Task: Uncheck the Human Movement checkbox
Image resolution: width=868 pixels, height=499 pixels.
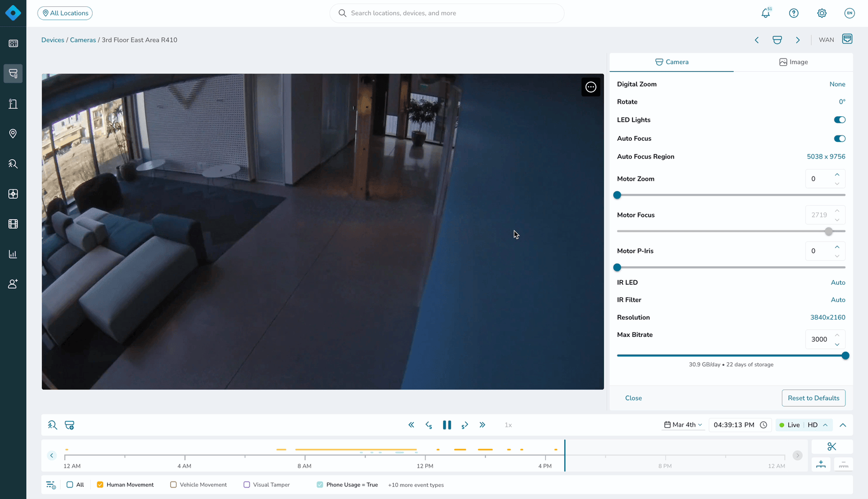Action: coord(100,485)
